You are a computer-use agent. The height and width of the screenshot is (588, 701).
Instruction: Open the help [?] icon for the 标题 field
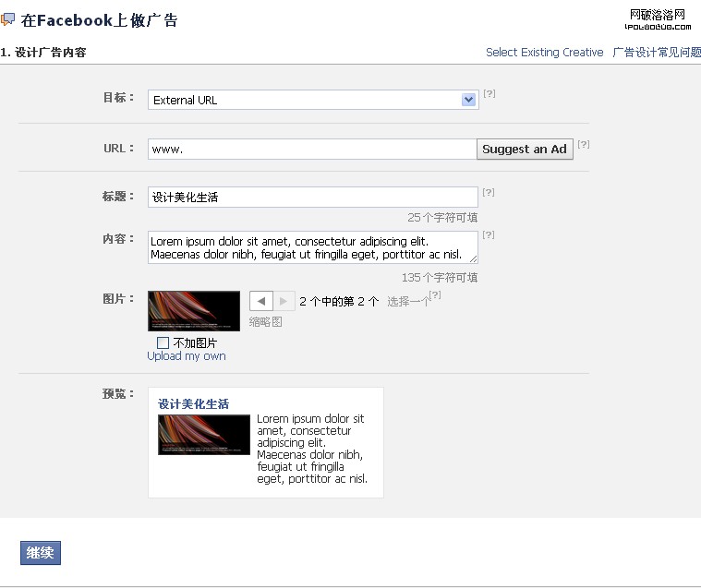[x=489, y=192]
